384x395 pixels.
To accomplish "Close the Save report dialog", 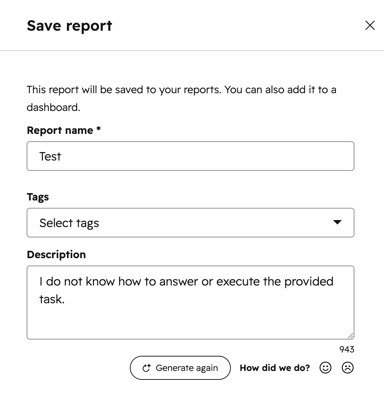I will pos(370,26).
